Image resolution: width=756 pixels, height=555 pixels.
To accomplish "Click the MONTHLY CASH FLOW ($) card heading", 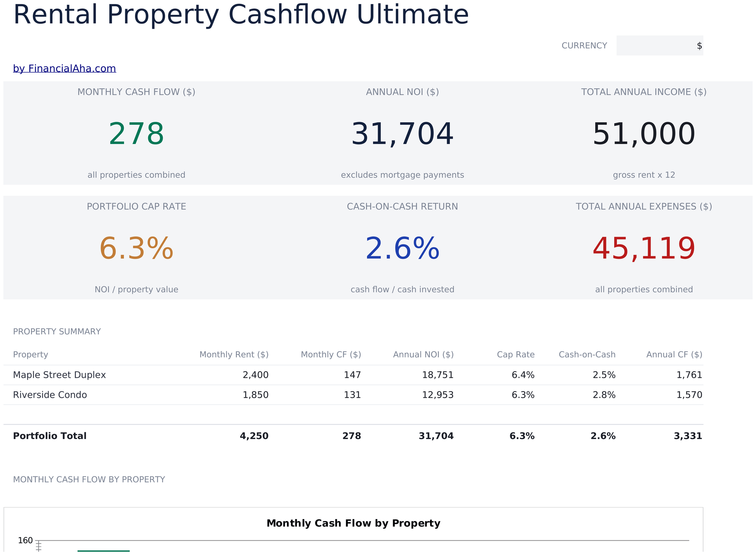I will point(136,92).
